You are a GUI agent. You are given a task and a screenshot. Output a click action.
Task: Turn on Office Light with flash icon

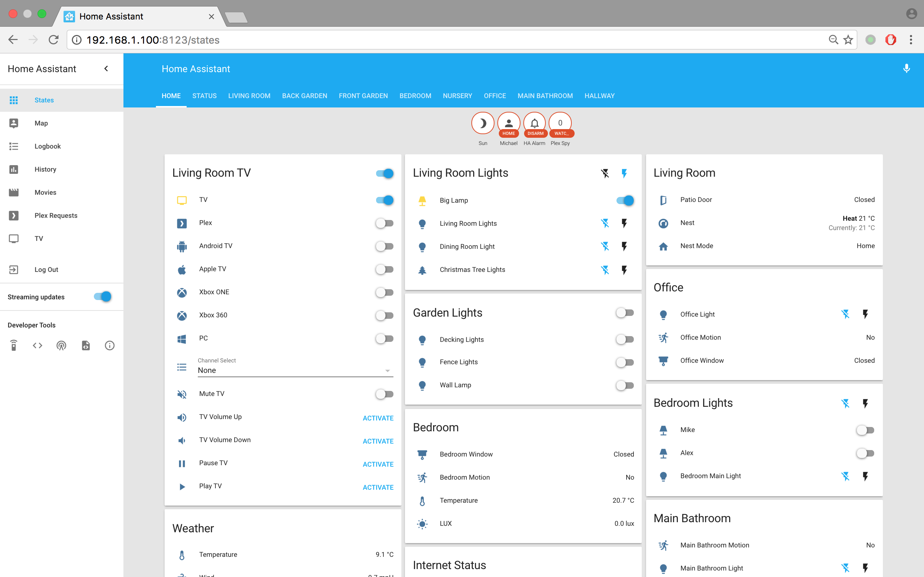[865, 314]
